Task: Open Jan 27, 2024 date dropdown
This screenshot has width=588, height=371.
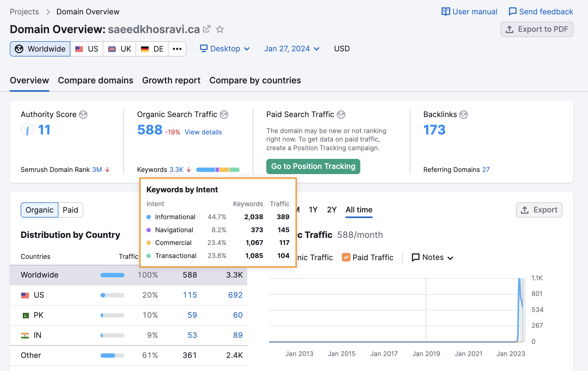Action: click(x=292, y=49)
